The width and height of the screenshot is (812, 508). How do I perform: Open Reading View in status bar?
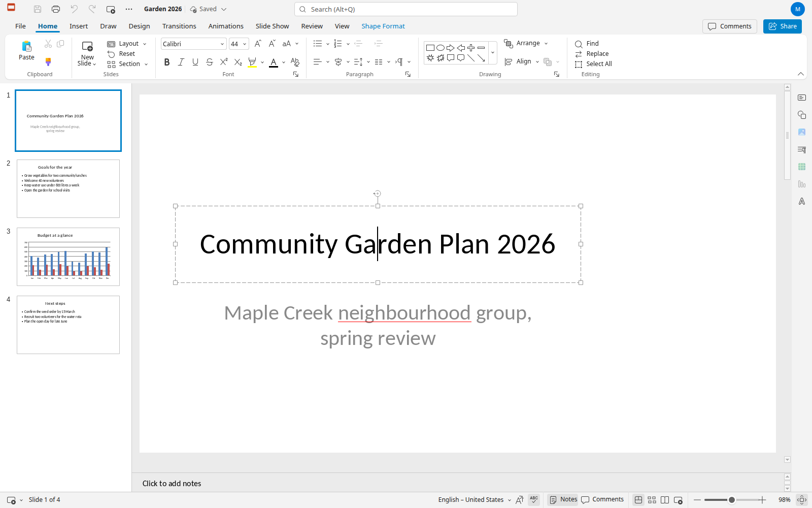point(665,500)
